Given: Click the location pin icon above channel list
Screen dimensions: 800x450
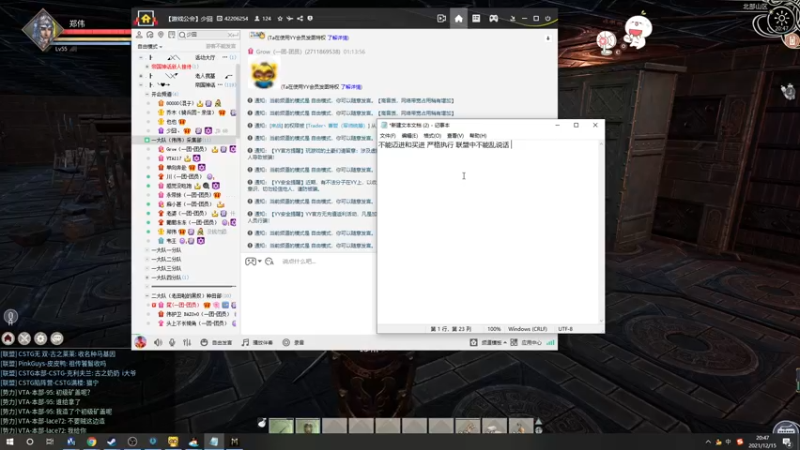Looking at the screenshot, I should (x=161, y=35).
